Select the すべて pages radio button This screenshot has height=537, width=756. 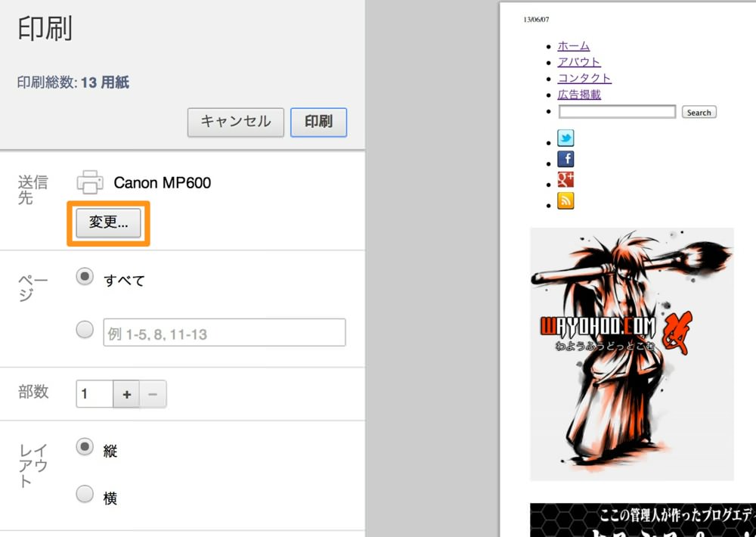[85, 277]
